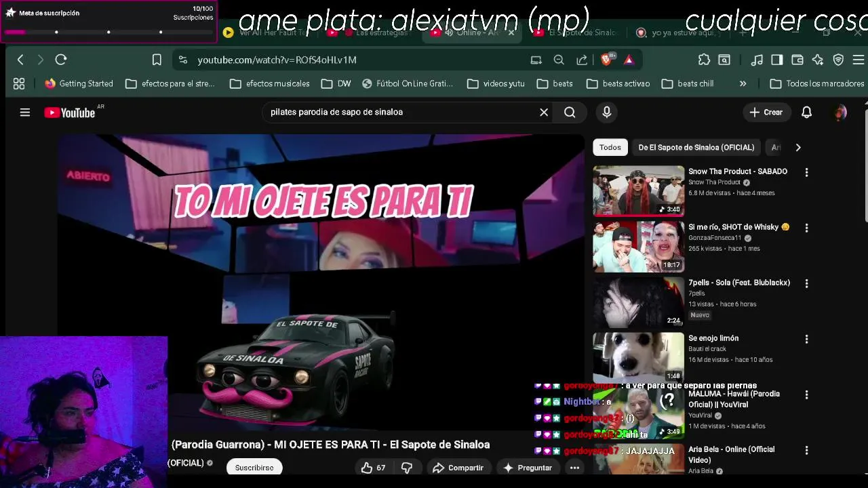The width and height of the screenshot is (868, 488).
Task: Open options for '7pells - Sola' video
Action: pyautogui.click(x=806, y=283)
